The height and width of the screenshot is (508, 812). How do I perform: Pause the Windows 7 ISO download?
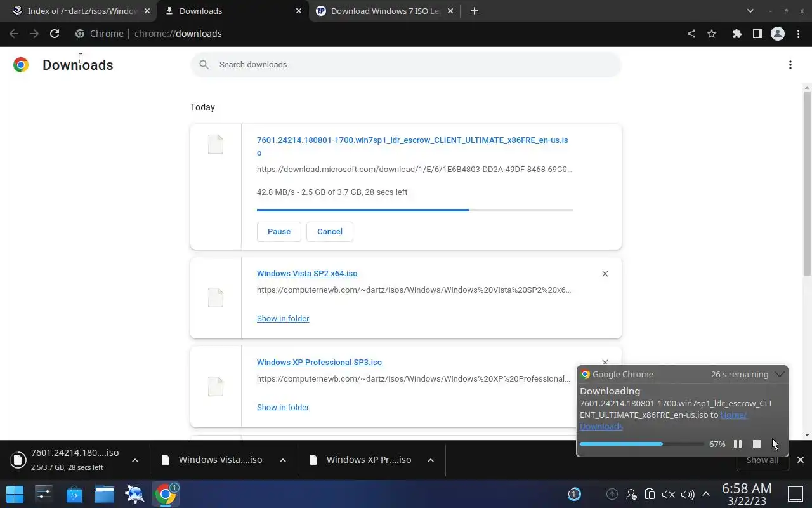(279, 231)
